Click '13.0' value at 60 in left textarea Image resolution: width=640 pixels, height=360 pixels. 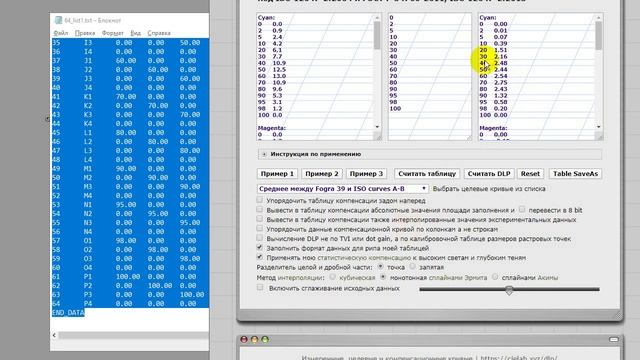(x=279, y=76)
